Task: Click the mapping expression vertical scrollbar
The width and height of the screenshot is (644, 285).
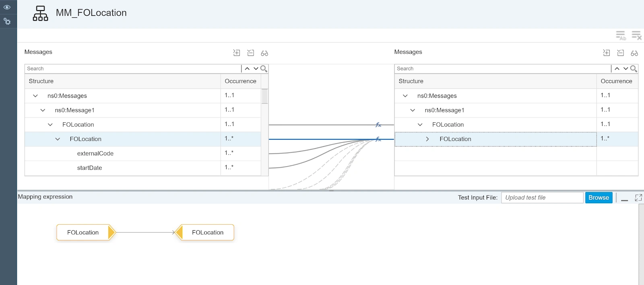Action: [641, 244]
